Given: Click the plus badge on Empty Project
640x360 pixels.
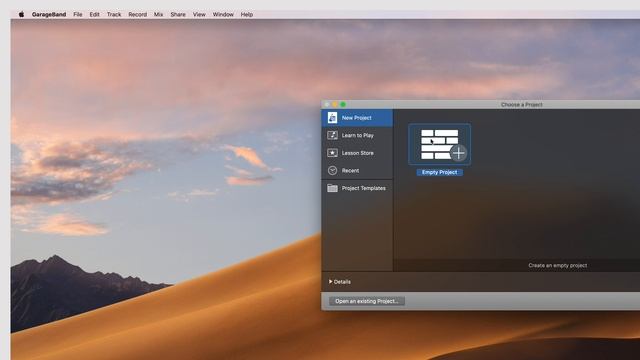Looking at the screenshot, I should [459, 153].
